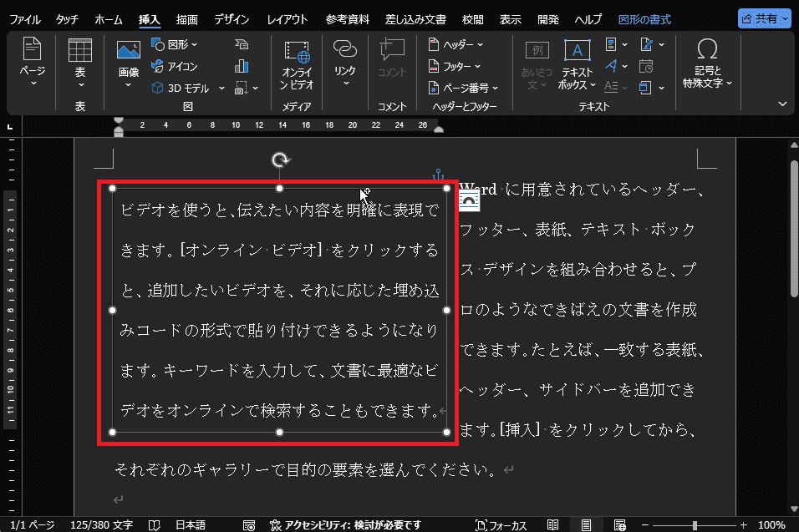Insert a chart using the graph icon
Image resolution: width=799 pixels, height=532 pixels.
[242, 66]
